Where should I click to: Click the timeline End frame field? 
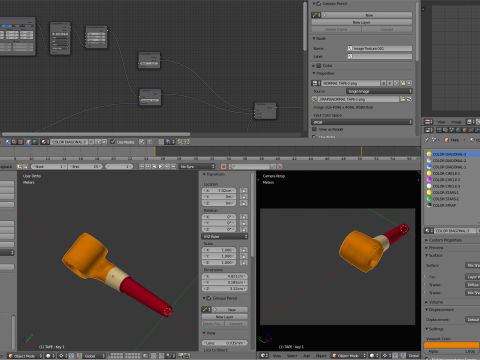pyautogui.click(x=85, y=166)
